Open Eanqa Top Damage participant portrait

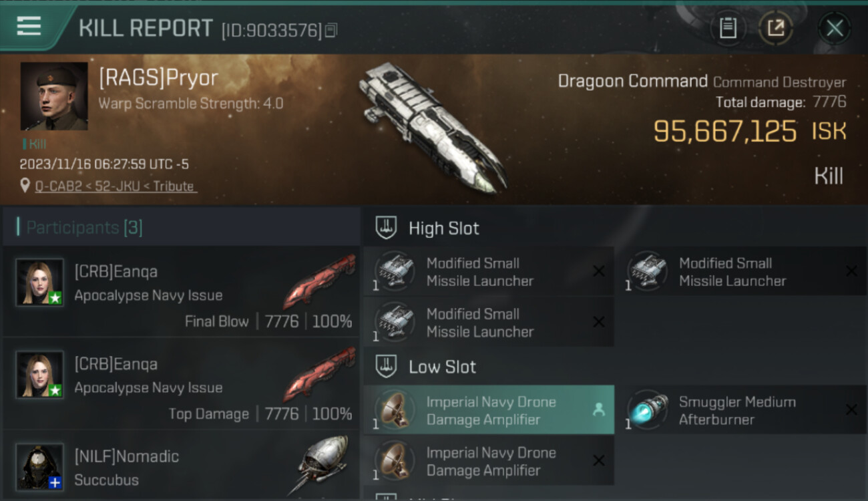(x=40, y=375)
